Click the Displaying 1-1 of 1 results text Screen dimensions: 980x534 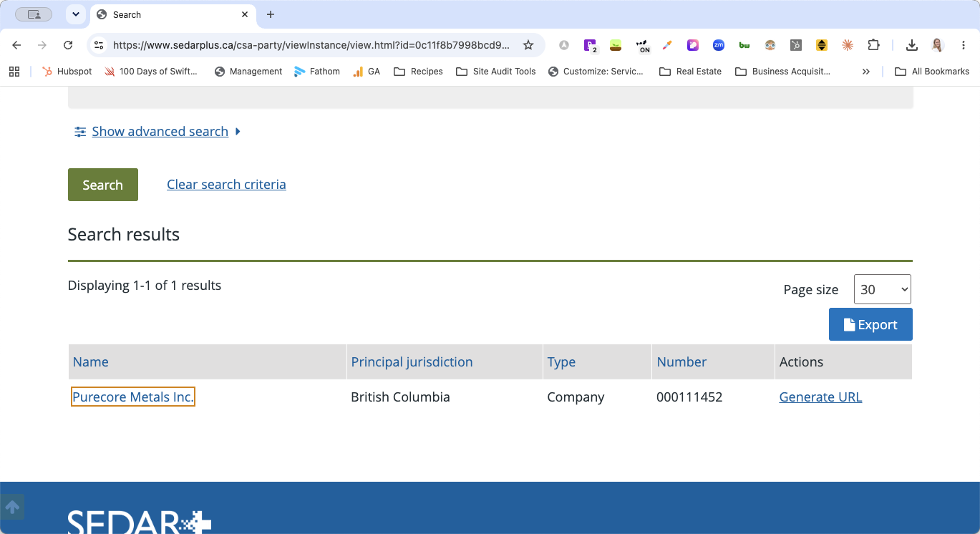[145, 286]
